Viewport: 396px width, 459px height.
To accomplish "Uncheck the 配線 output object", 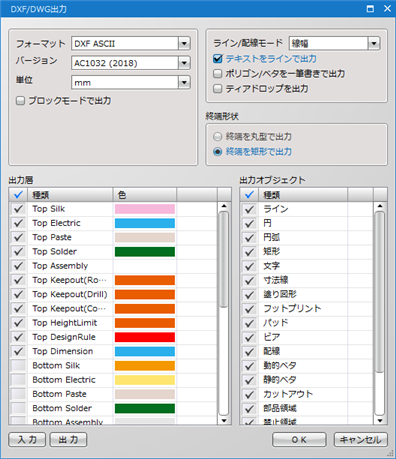I will click(x=249, y=352).
